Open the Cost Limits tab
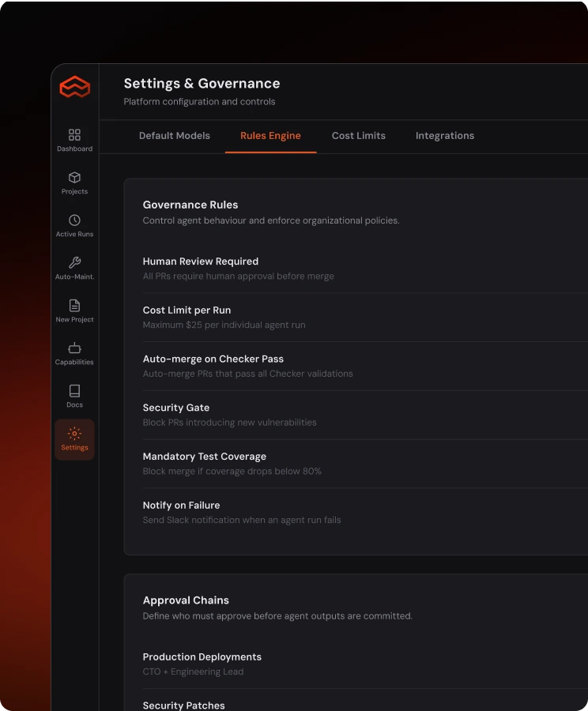 point(359,136)
